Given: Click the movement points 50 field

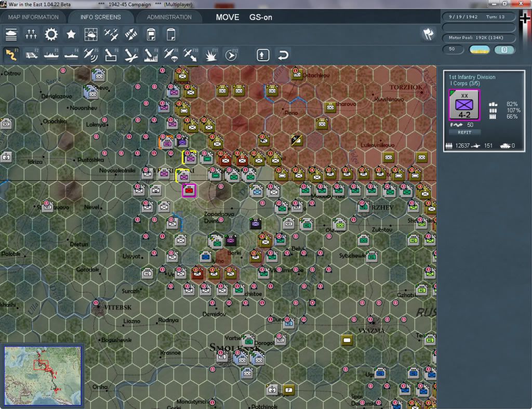Looking at the screenshot, I should tap(453, 49).
